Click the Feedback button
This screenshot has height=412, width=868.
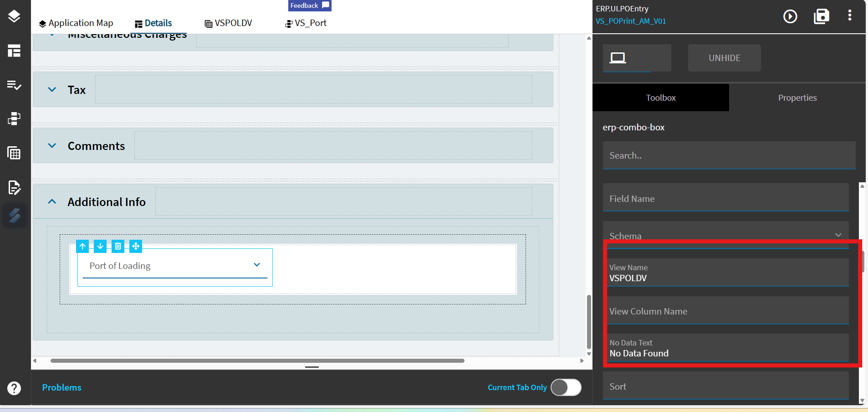tap(310, 5)
